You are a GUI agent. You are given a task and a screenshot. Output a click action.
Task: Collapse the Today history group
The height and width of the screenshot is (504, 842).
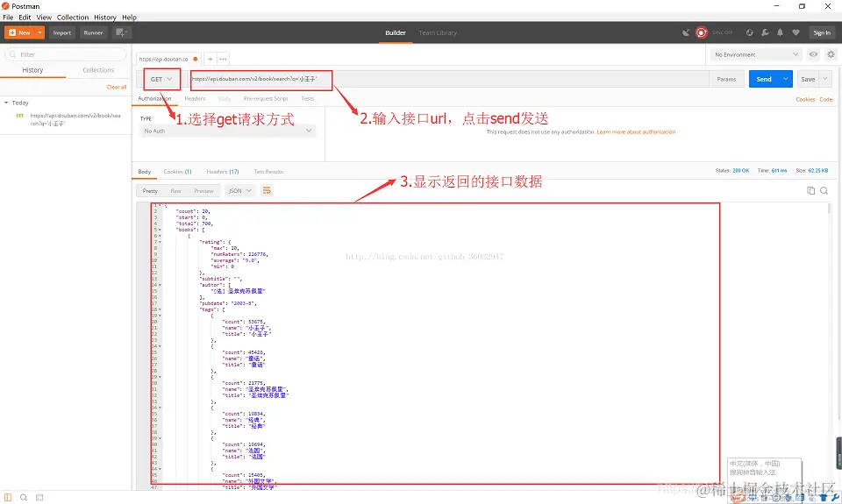(6, 103)
